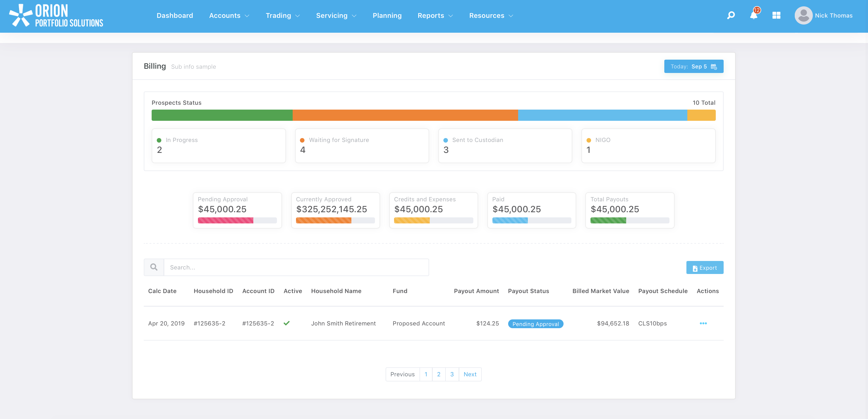Image resolution: width=868 pixels, height=419 pixels.
Task: Select Planning in the navigation bar
Action: coord(387,15)
